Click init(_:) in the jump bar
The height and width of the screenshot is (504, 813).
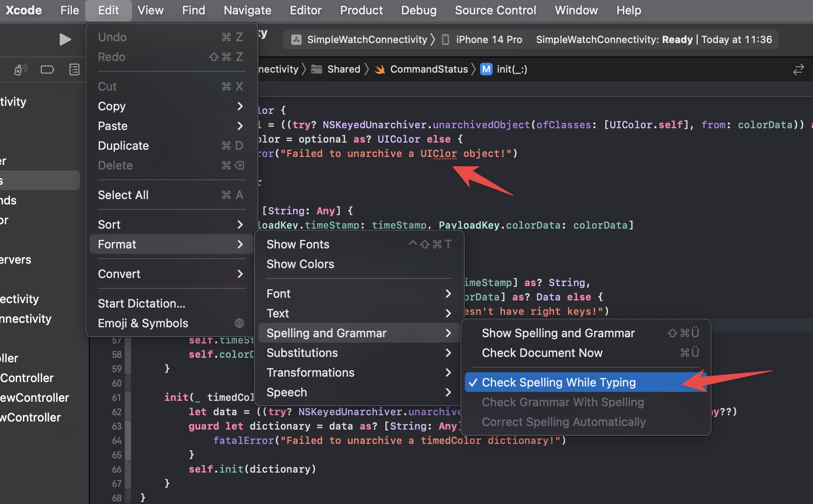(512, 69)
